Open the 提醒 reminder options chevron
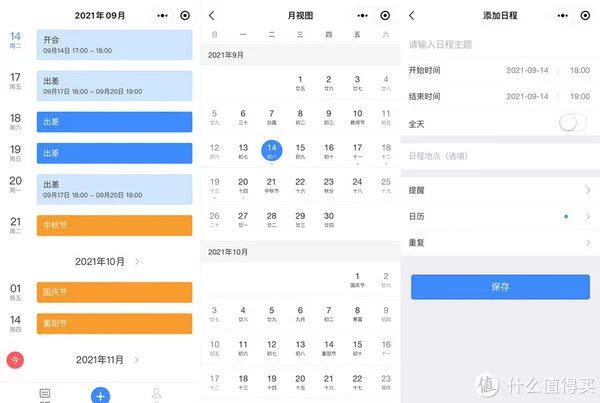Screen dimensions: 600x403 point(588,190)
